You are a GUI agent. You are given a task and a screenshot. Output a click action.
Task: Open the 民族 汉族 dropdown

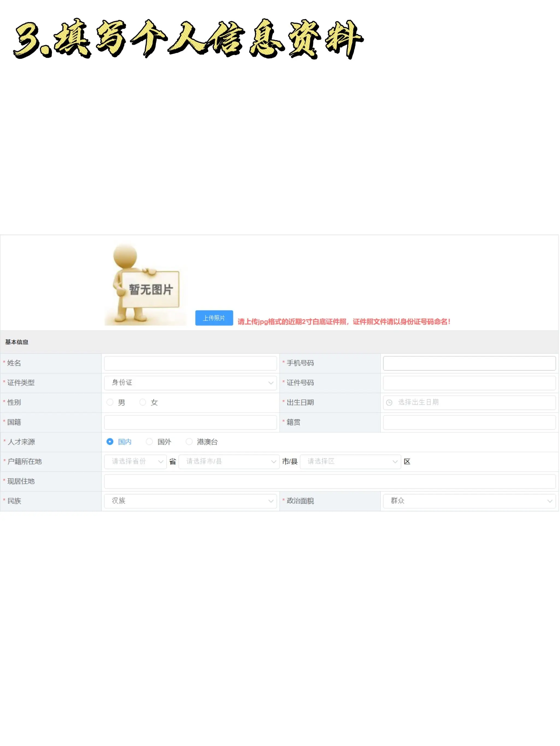(x=190, y=501)
